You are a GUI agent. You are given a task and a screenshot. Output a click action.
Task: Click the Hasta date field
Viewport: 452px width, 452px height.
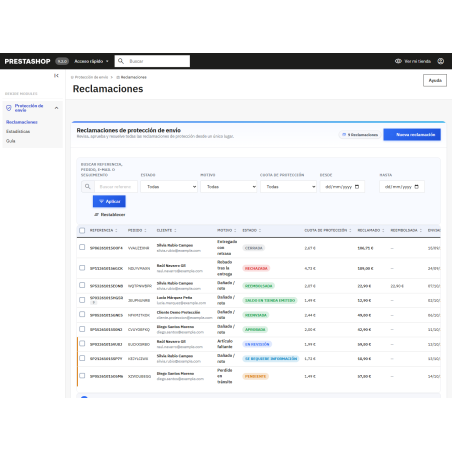(x=402, y=187)
